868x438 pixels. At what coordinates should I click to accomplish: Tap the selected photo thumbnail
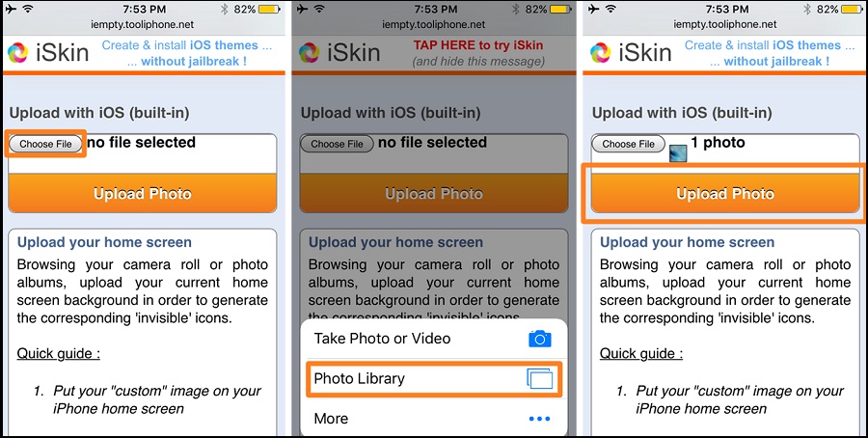[678, 153]
